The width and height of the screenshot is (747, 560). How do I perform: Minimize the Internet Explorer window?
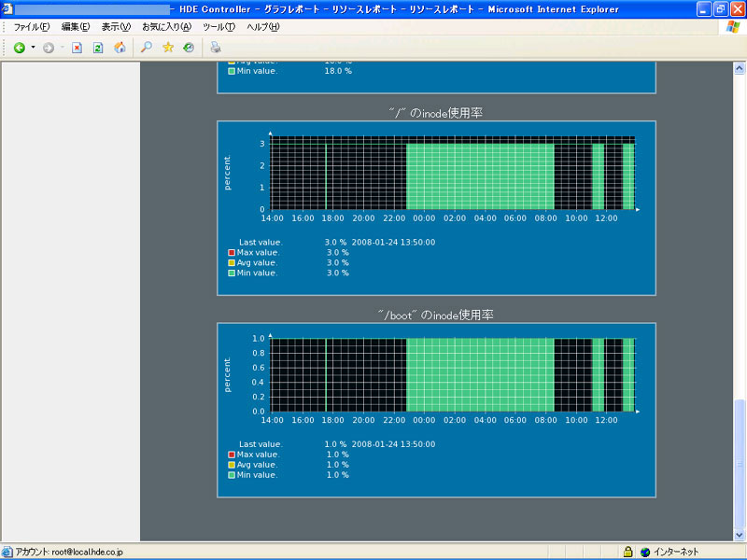(704, 9)
